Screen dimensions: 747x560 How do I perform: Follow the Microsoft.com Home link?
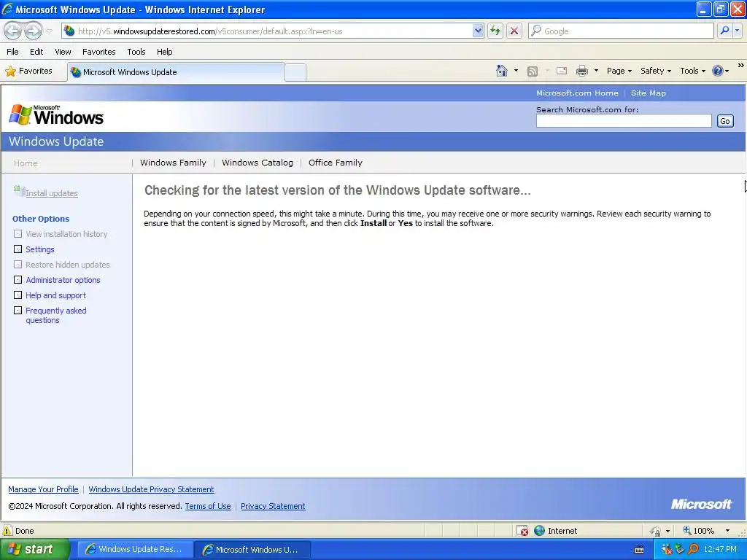pos(577,93)
